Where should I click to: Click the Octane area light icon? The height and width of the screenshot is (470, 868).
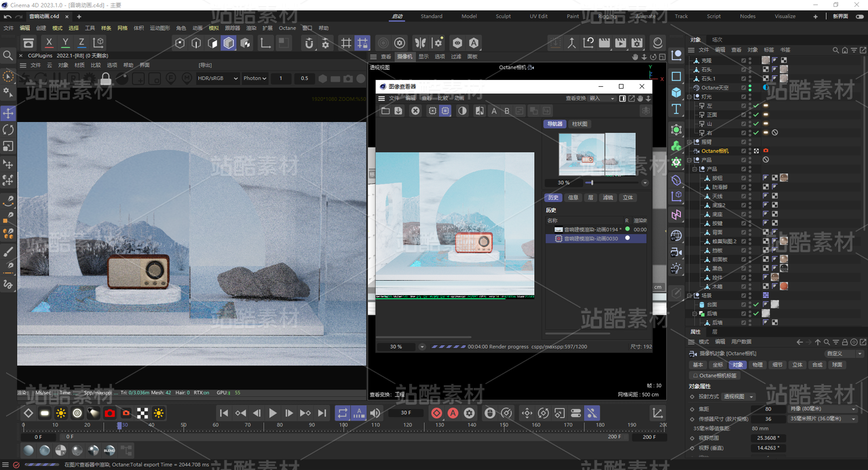(x=45, y=413)
